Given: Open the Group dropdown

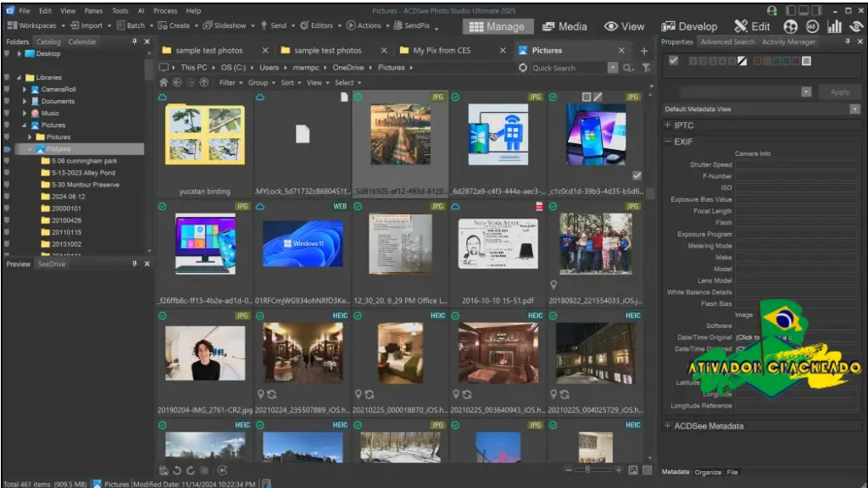Looking at the screenshot, I should tap(261, 82).
